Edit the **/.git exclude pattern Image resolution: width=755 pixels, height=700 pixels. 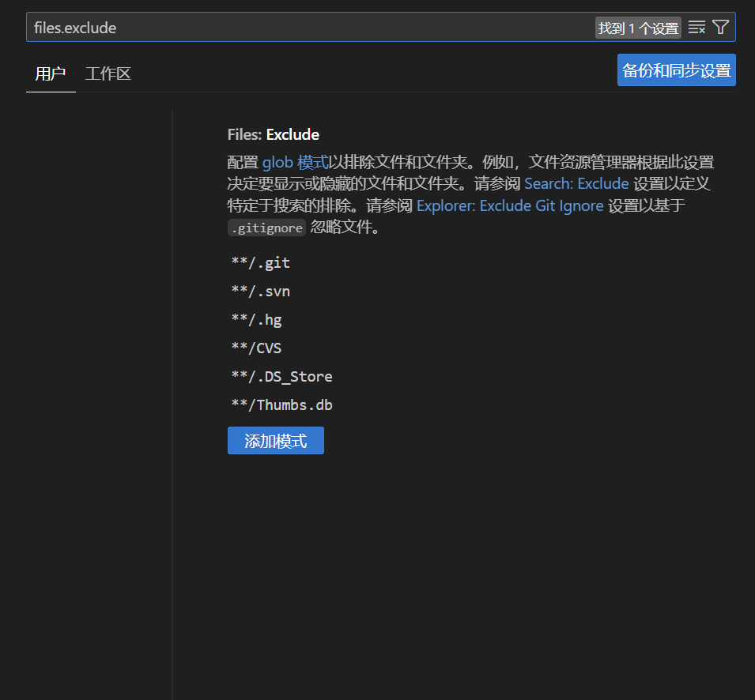click(x=260, y=262)
